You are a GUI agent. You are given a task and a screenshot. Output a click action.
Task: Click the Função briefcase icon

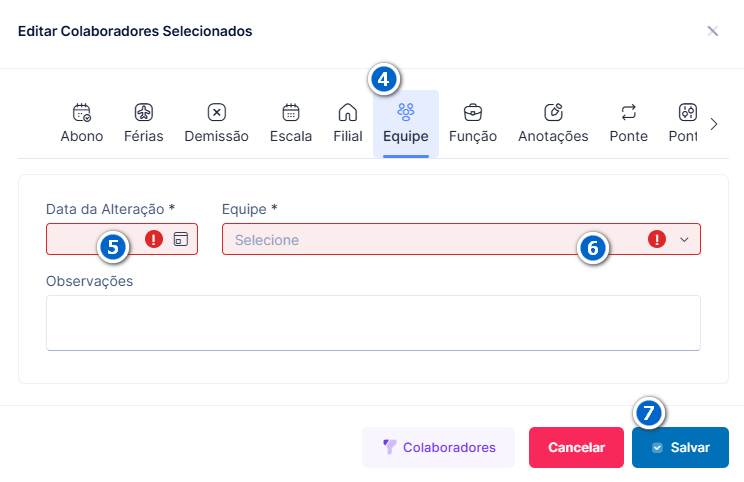pyautogui.click(x=473, y=112)
